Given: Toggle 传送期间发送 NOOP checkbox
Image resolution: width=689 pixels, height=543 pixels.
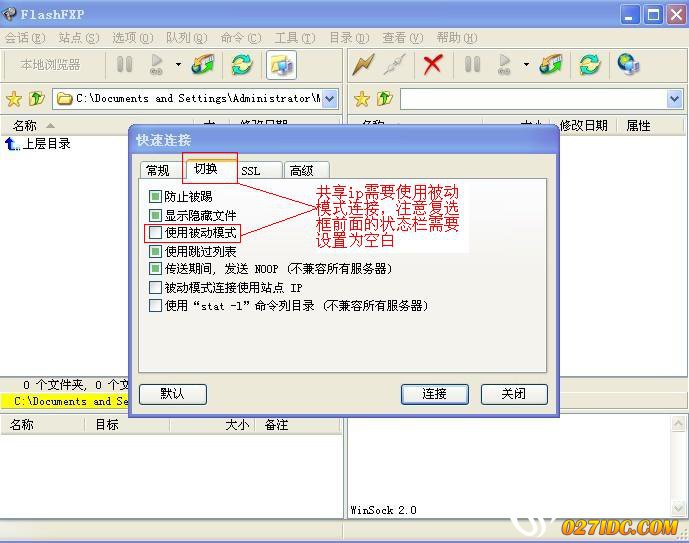Looking at the screenshot, I should 155,268.
